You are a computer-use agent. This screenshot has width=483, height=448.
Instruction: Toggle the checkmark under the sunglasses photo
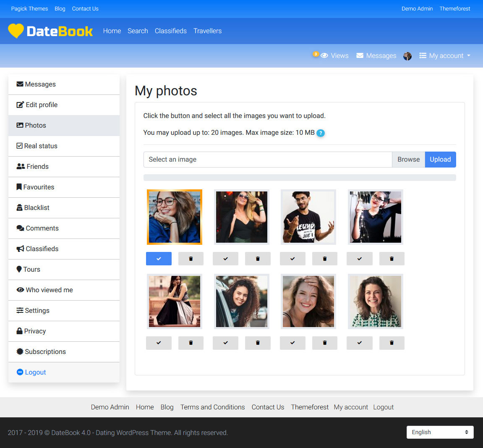pos(225,259)
